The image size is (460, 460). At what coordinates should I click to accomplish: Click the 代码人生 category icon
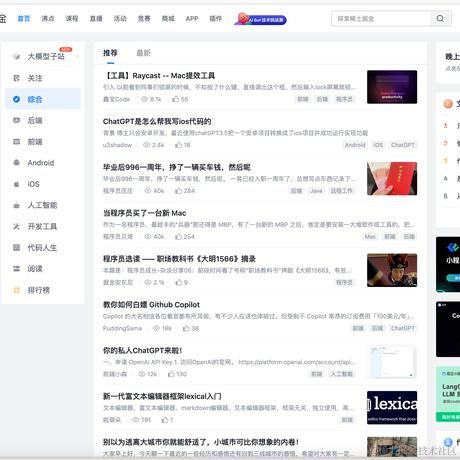16,248
